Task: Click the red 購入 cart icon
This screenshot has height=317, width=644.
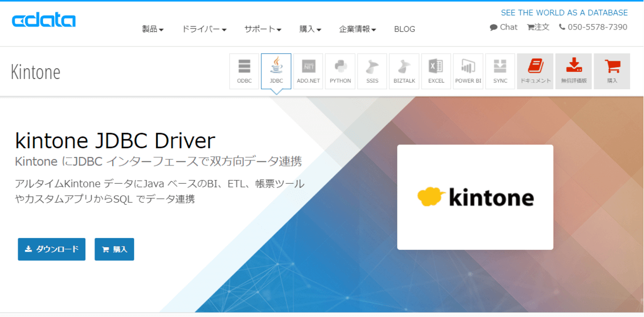Action: [x=612, y=71]
